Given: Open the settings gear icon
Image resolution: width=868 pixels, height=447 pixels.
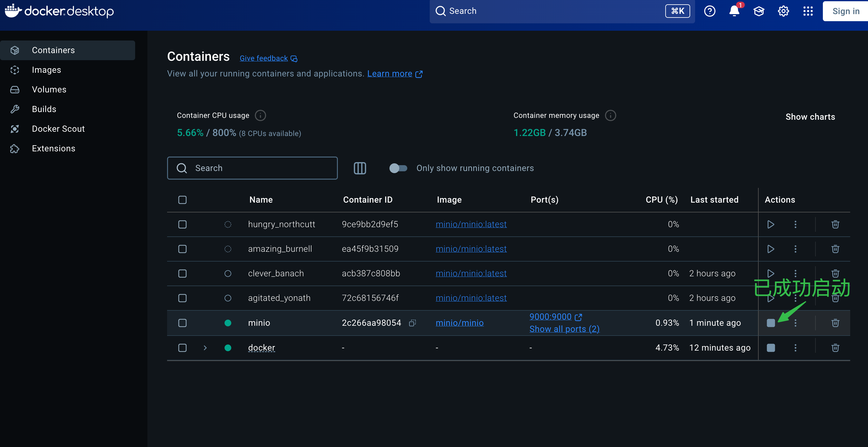Looking at the screenshot, I should (783, 11).
